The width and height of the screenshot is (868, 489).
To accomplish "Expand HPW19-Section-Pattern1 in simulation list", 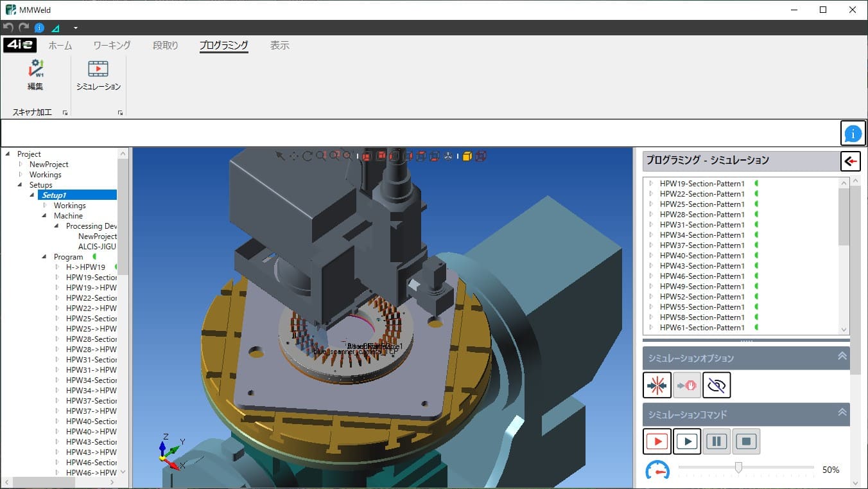I will (x=651, y=184).
